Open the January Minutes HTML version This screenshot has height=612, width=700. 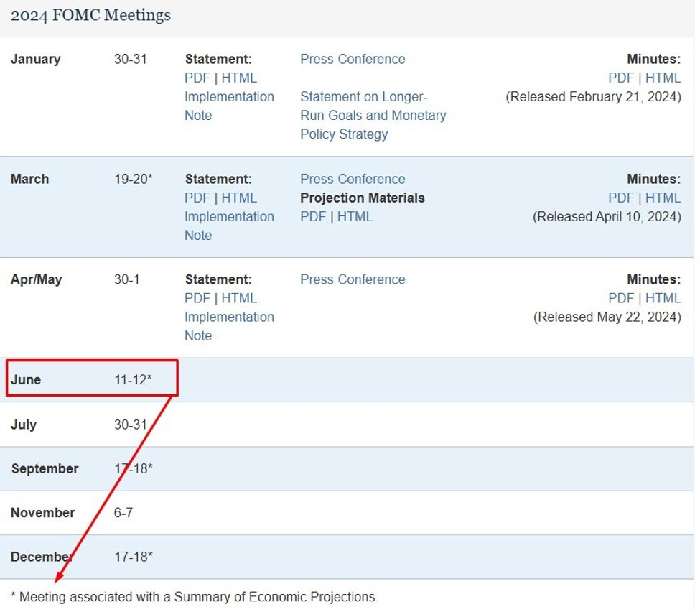click(x=663, y=78)
